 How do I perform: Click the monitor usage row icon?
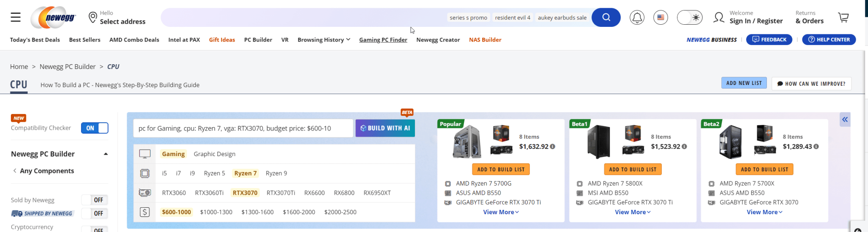coord(145,154)
